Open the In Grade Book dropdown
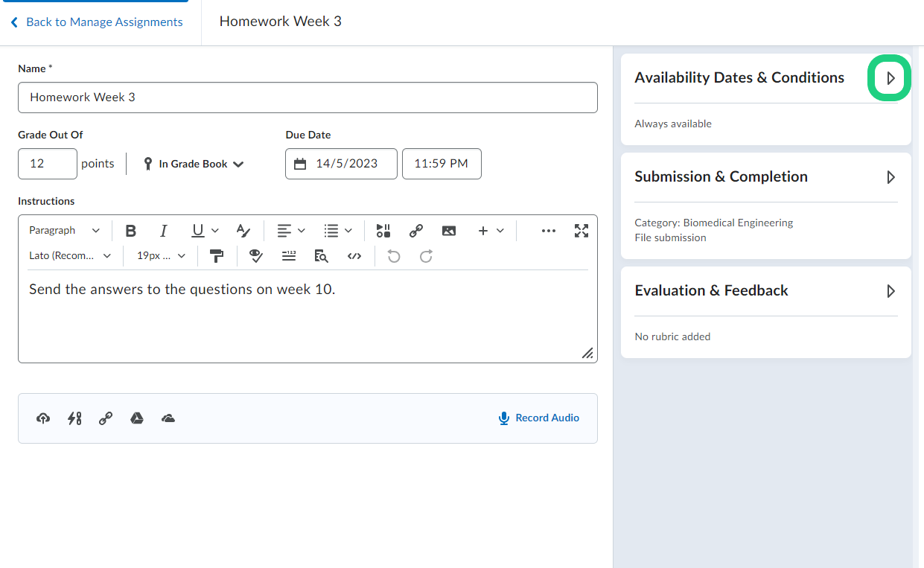This screenshot has height=568, width=924. point(194,164)
